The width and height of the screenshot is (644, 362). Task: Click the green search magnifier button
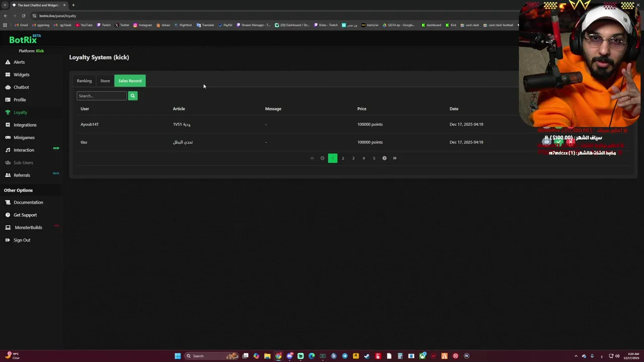133,96
